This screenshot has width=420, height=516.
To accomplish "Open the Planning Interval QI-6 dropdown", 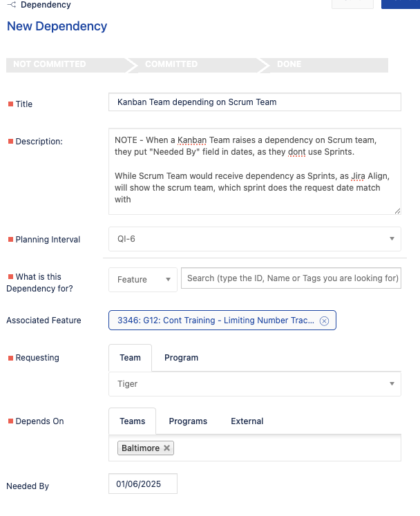I will (255, 239).
